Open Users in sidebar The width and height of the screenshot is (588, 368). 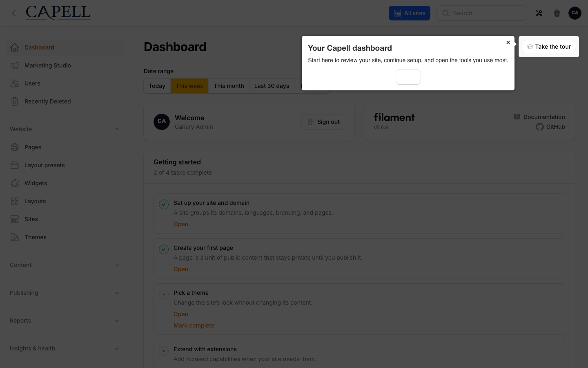coord(66,83)
